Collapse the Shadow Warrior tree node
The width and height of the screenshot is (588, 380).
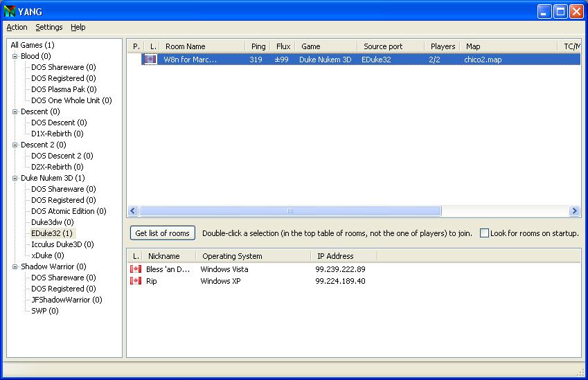pos(15,266)
